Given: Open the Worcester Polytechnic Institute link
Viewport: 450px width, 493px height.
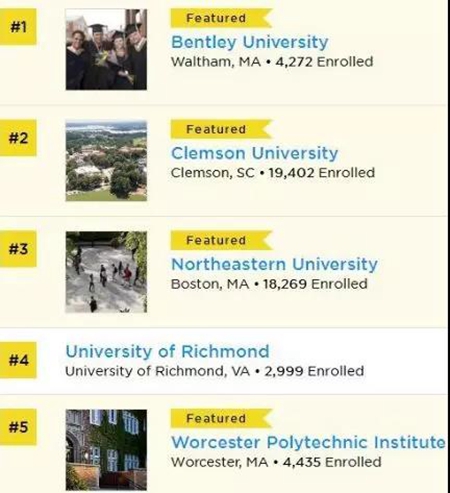Looking at the screenshot, I should [x=308, y=442].
